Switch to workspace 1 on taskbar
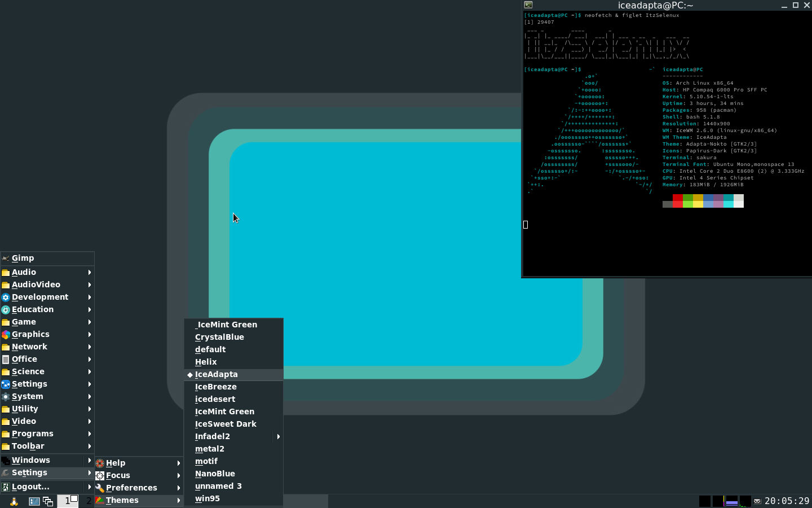The image size is (812, 508). point(68,501)
